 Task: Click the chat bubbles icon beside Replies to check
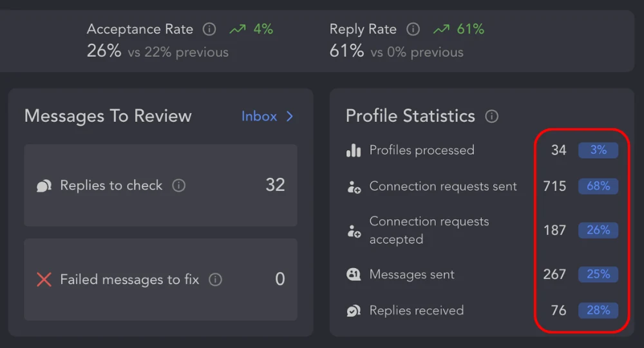pos(44,186)
